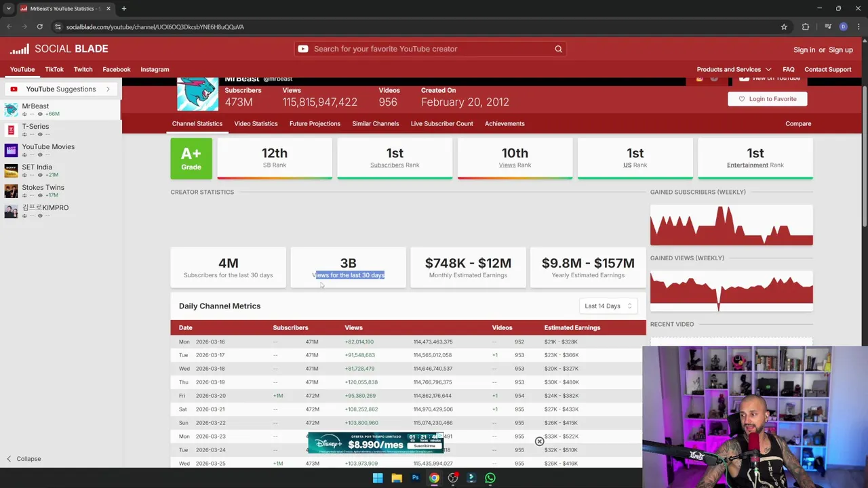The height and width of the screenshot is (488, 868).
Task: Open the Last 14 Days dropdown
Action: click(x=608, y=306)
